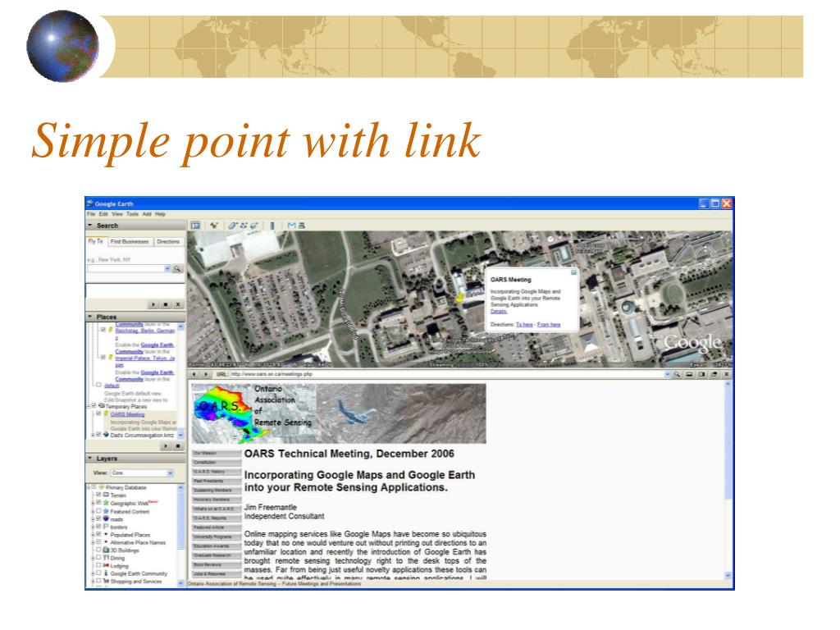Toggle OARS Meeting placemark checkbox
This screenshot has width=840, height=630.
(98, 413)
